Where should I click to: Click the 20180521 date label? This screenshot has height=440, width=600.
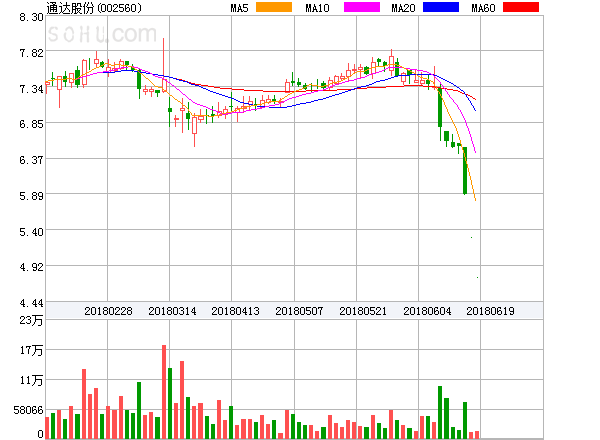click(363, 311)
